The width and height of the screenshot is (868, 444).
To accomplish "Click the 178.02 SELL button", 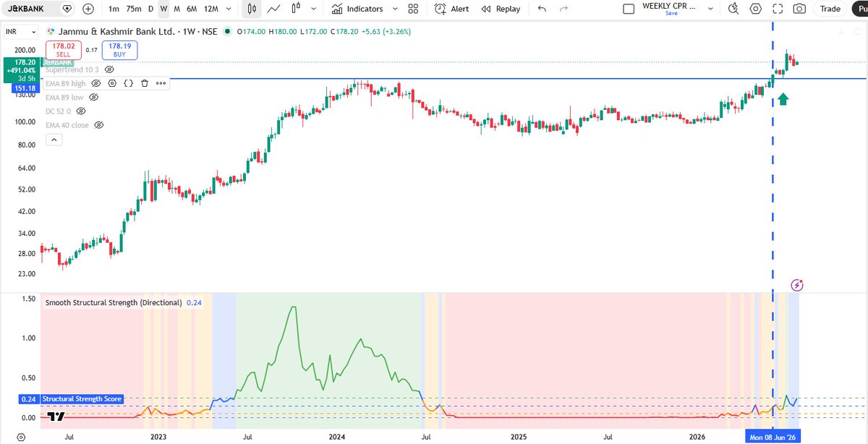I will pyautogui.click(x=63, y=50).
